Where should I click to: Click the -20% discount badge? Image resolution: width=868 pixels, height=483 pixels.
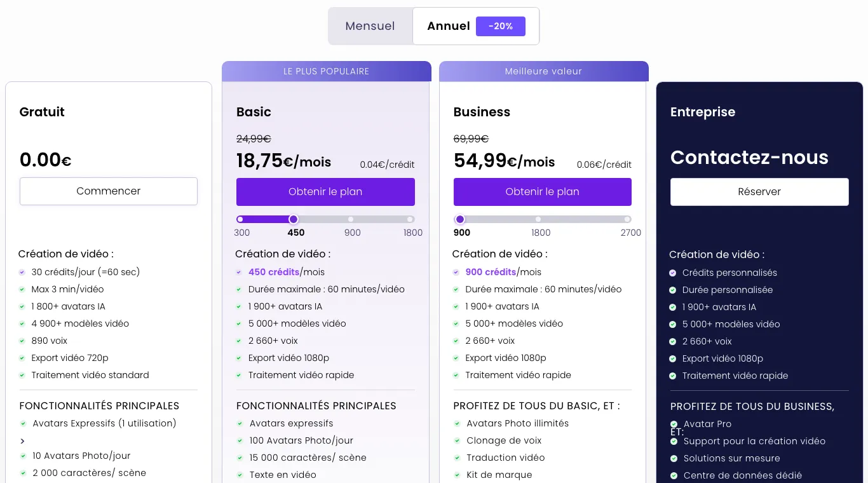coord(501,26)
